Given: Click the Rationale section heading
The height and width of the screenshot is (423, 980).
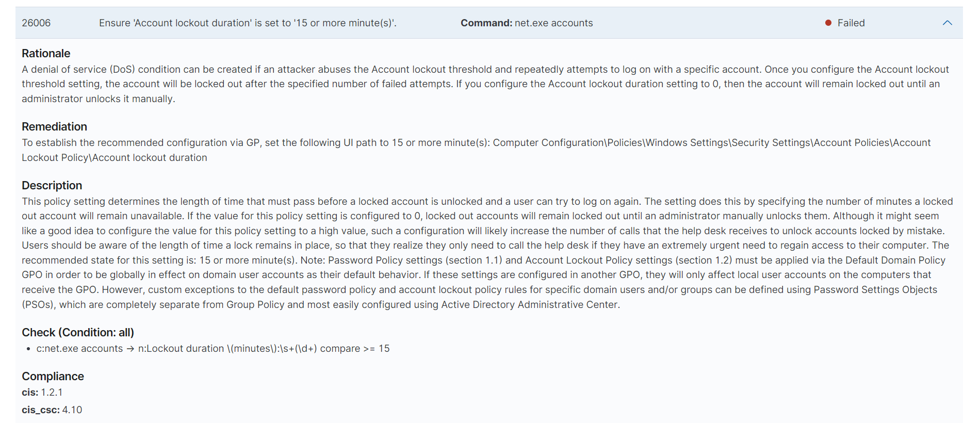Looking at the screenshot, I should [46, 53].
